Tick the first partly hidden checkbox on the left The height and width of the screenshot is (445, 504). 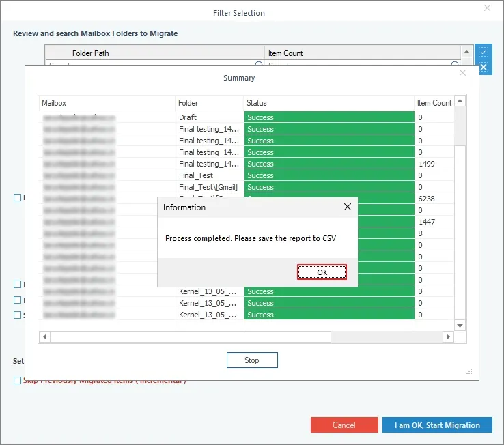click(17, 198)
